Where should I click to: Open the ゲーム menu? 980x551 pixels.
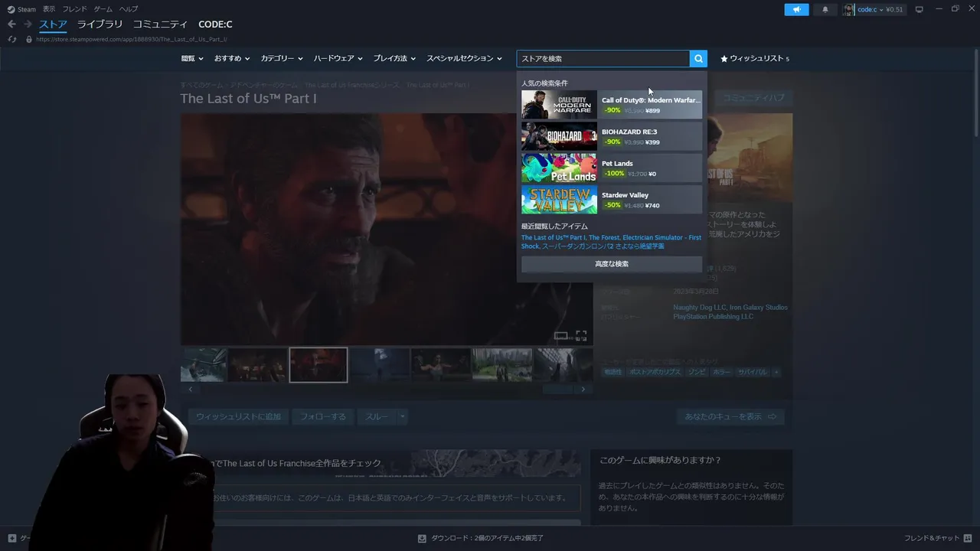[103, 9]
